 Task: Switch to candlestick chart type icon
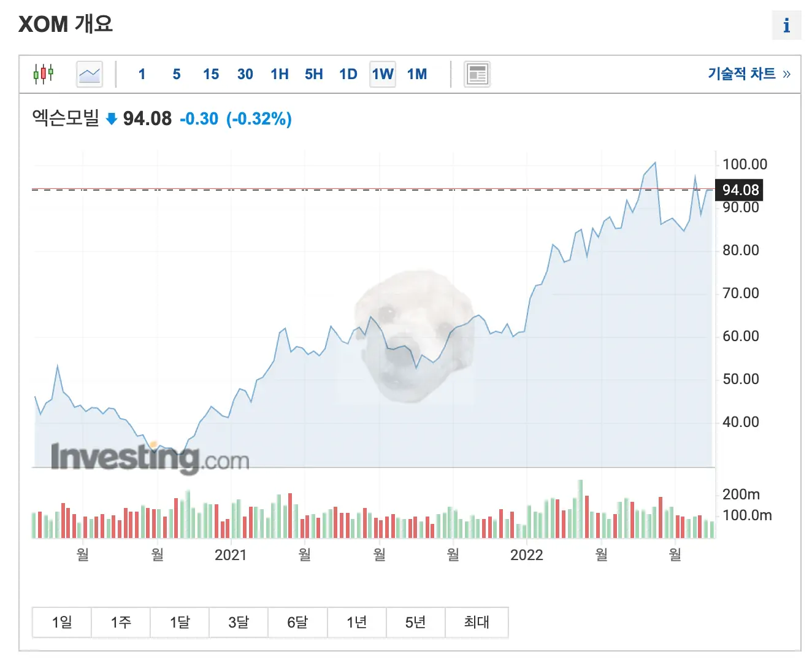click(44, 74)
